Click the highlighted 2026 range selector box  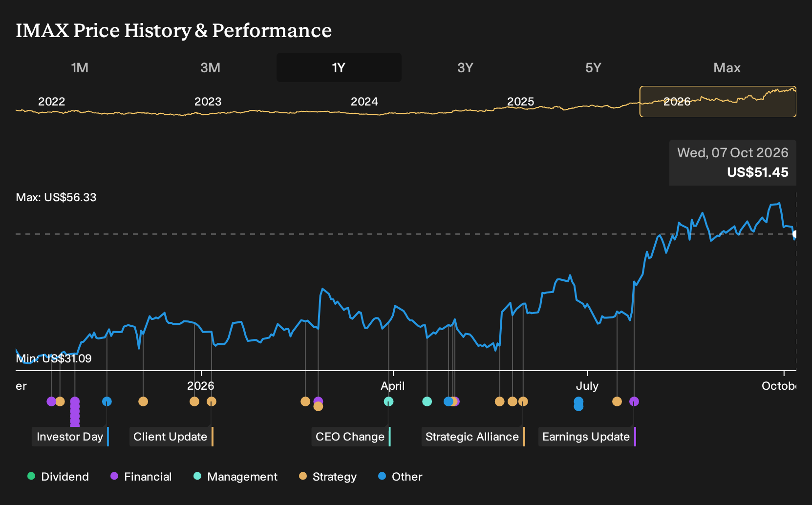[718, 102]
